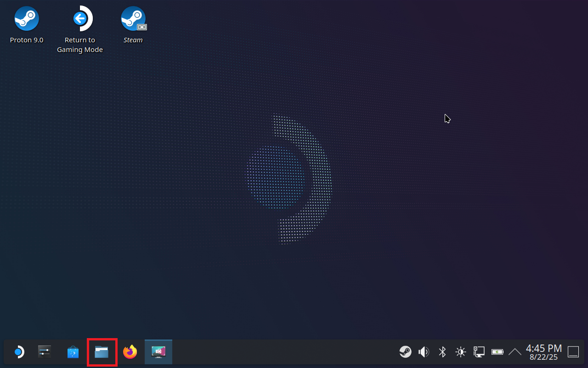Click the Show Desktop button
This screenshot has width=588, height=368.
tap(573, 352)
